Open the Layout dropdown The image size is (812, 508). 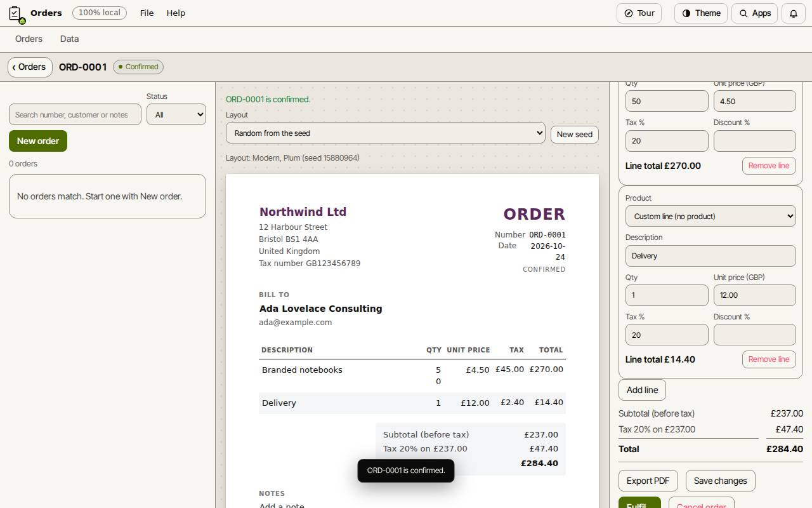click(x=386, y=133)
